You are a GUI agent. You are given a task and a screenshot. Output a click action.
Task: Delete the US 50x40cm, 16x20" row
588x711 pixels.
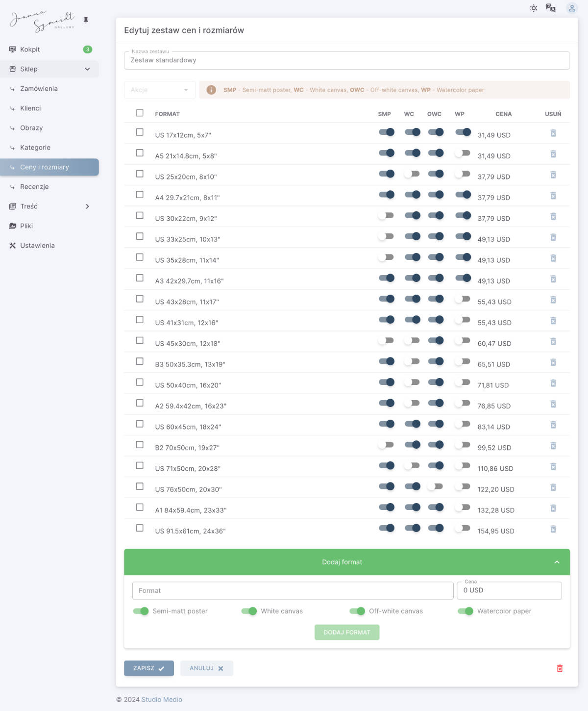point(553,383)
